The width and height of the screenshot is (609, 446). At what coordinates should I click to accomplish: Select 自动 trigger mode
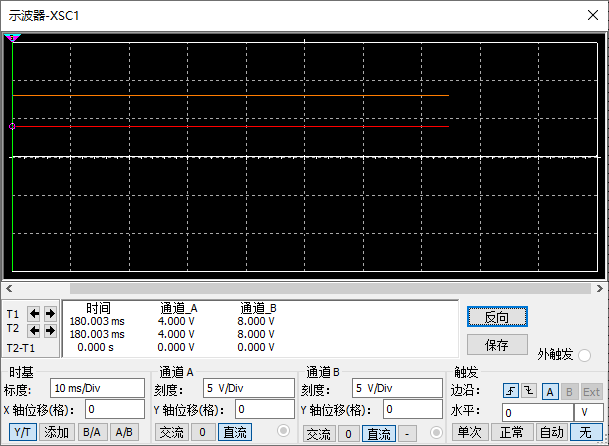[x=552, y=432]
